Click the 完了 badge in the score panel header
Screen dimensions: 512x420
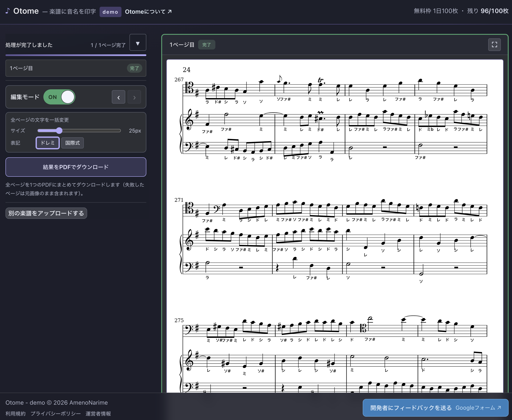click(x=207, y=45)
